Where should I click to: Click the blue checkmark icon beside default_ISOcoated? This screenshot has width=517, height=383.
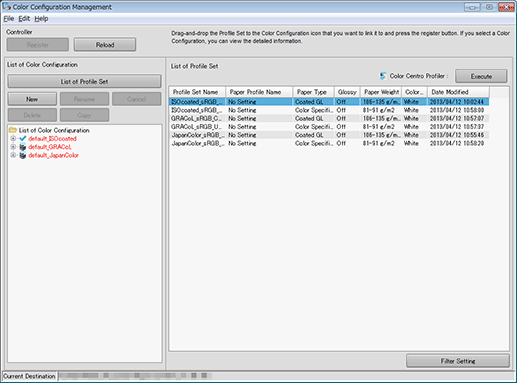coord(23,138)
